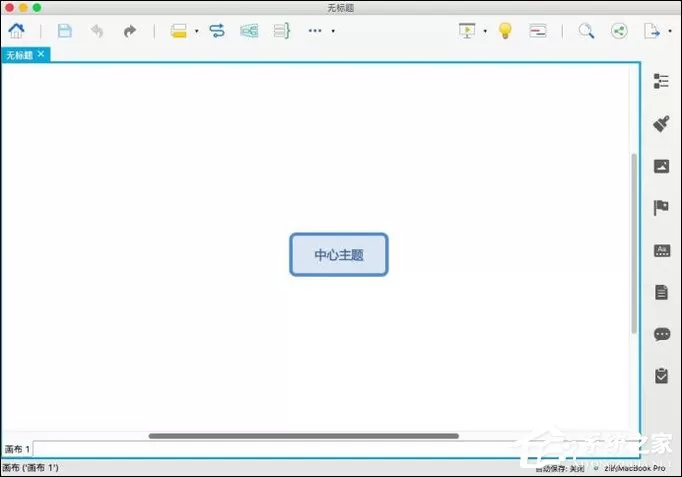Click the MacBook Pro status bar entry
Screen dimensions: 682x477
pyautogui.click(x=635, y=468)
